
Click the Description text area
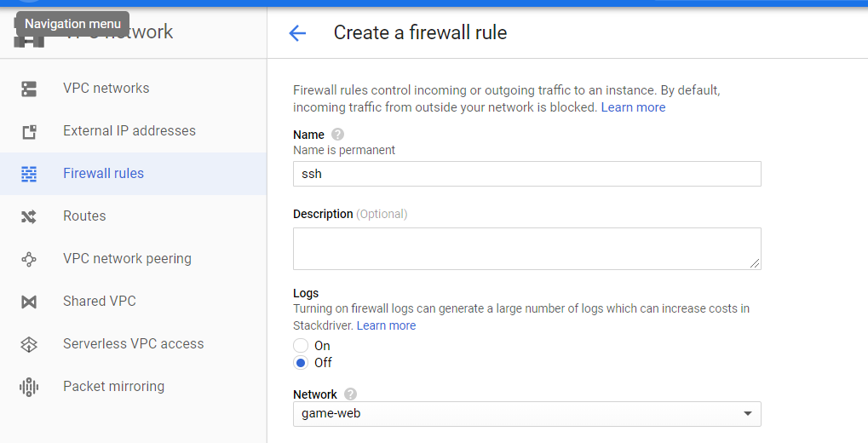tap(527, 249)
